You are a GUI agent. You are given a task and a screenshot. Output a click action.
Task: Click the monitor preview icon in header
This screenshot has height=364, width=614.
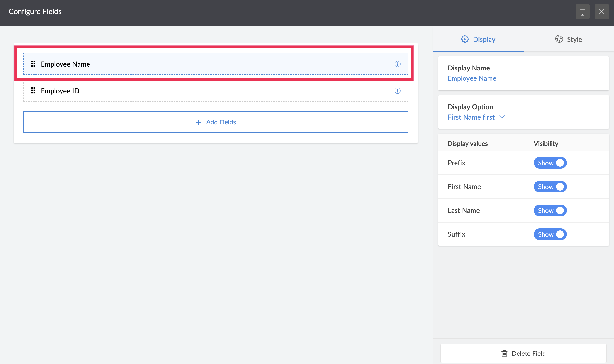tap(582, 12)
